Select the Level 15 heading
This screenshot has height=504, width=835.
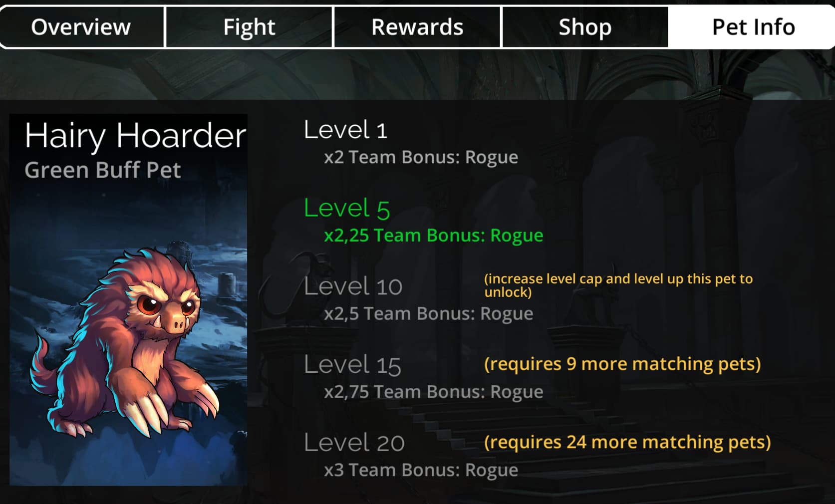(x=352, y=365)
